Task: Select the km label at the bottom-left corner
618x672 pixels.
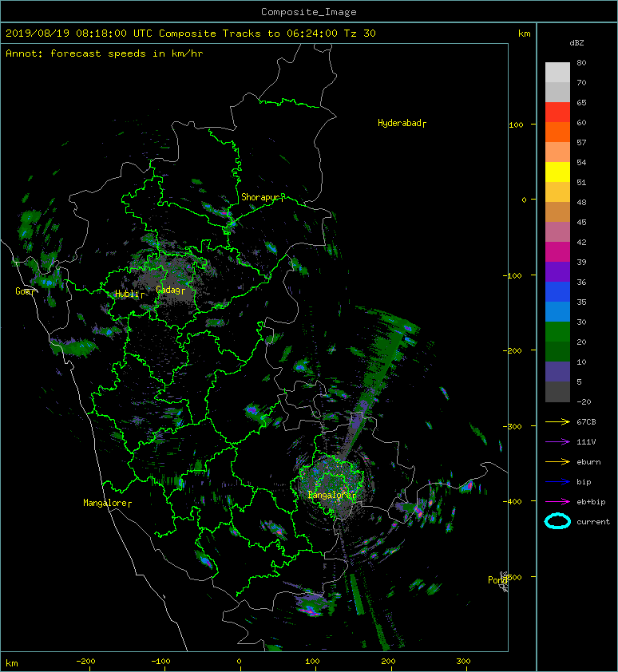Action: (12, 663)
